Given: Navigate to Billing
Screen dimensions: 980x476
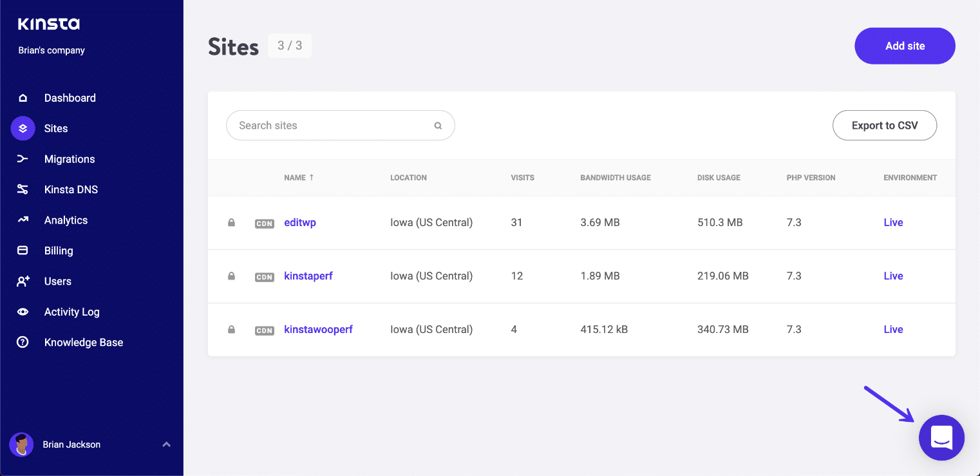Looking at the screenshot, I should pos(59,251).
